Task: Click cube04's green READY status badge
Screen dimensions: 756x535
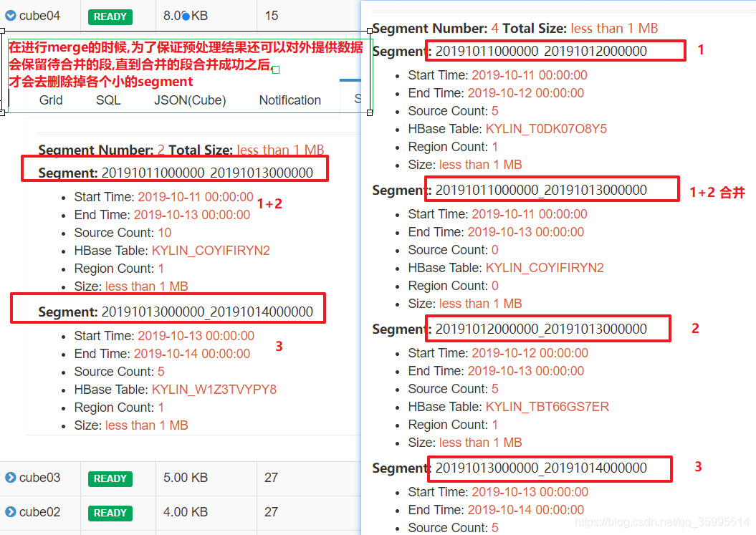Action: click(x=110, y=16)
